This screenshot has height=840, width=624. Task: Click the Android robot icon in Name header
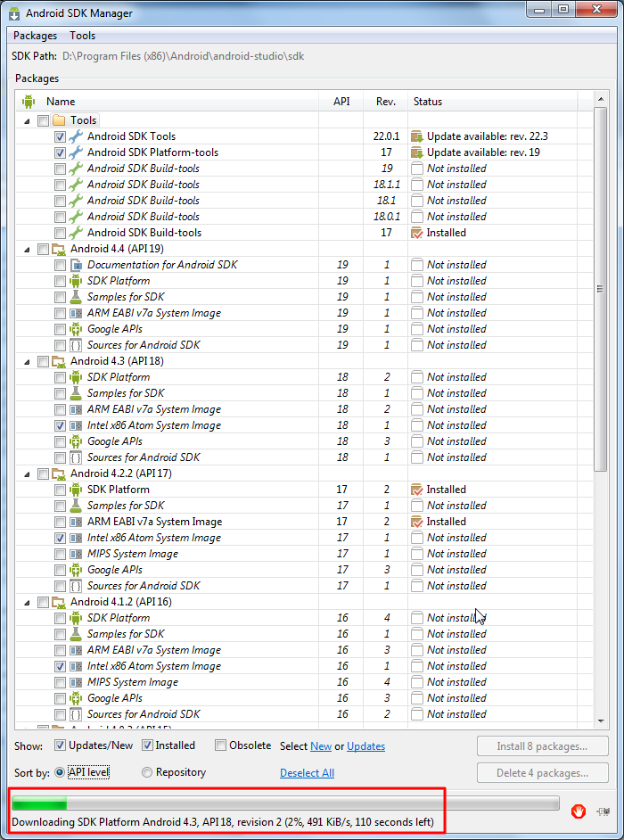(29, 102)
